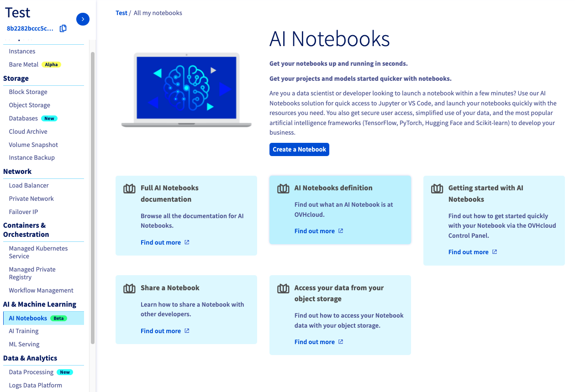Click the laptop brain illustration image
This screenshot has width=575, height=392.
coord(186,90)
